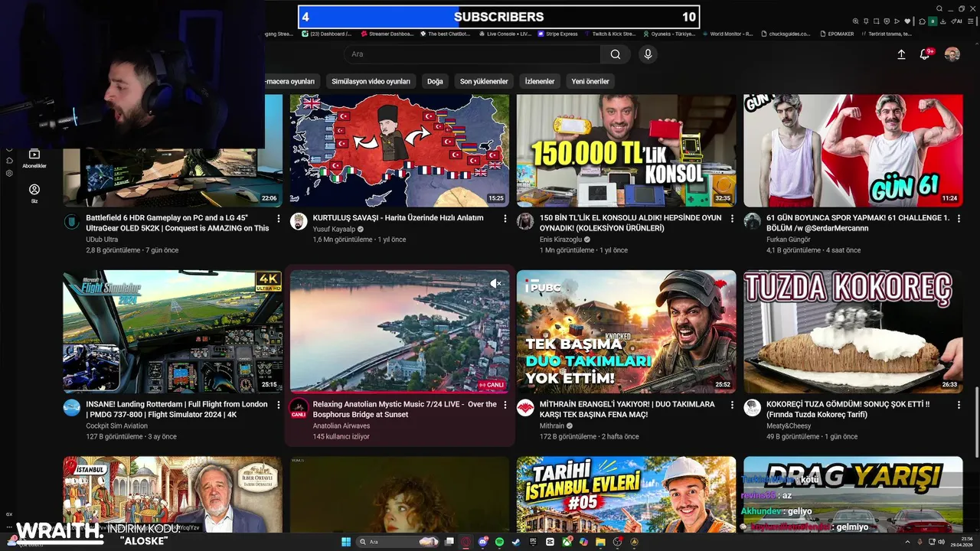
Task: Select Son yüklenenler filter chip
Action: pyautogui.click(x=484, y=81)
